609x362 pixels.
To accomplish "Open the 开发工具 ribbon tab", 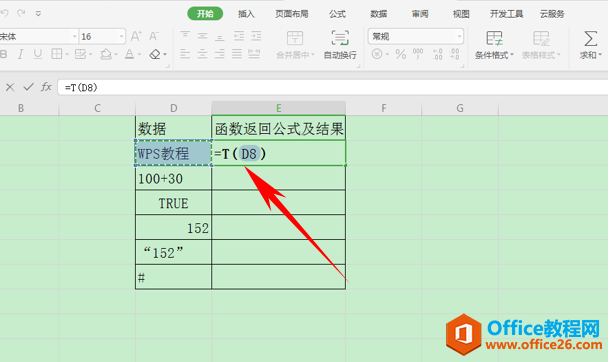I will (x=506, y=14).
